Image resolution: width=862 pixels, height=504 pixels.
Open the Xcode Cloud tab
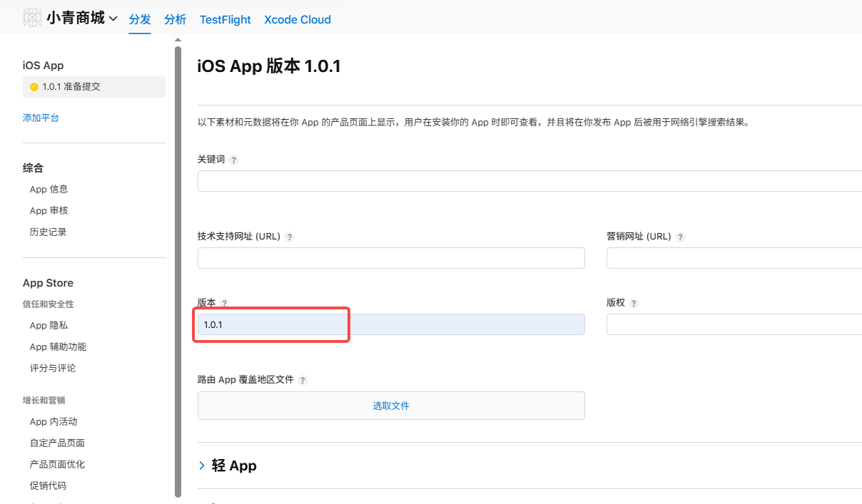[298, 19]
